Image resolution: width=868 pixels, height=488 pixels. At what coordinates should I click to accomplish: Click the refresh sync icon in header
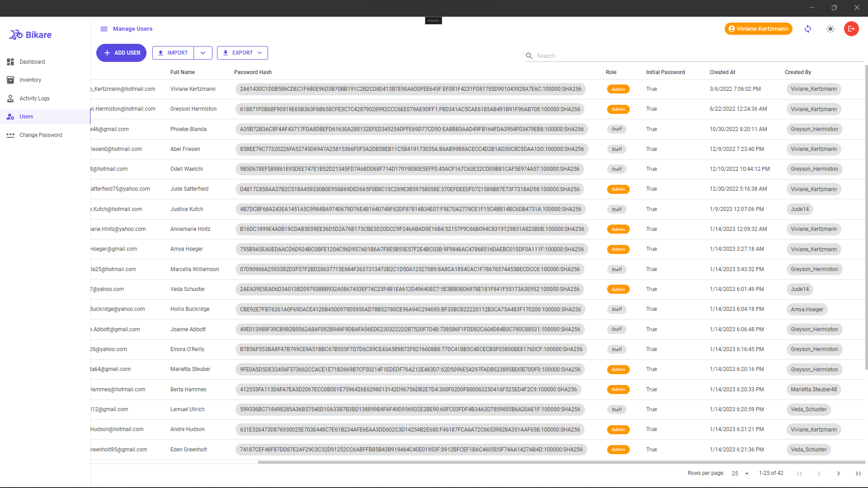coord(808,29)
